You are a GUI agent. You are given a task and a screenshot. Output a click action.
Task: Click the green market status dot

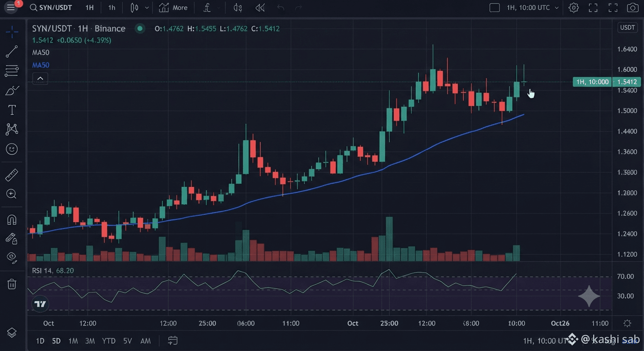[x=140, y=28]
